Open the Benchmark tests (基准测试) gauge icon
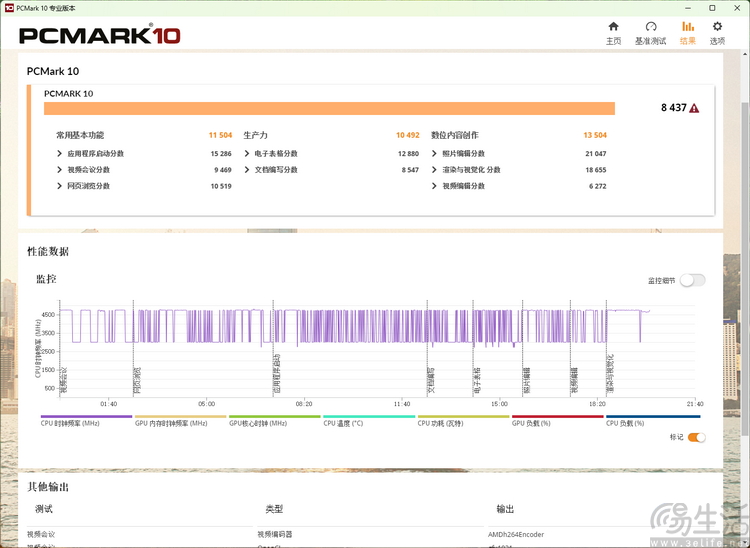This screenshot has width=750, height=548. click(651, 26)
